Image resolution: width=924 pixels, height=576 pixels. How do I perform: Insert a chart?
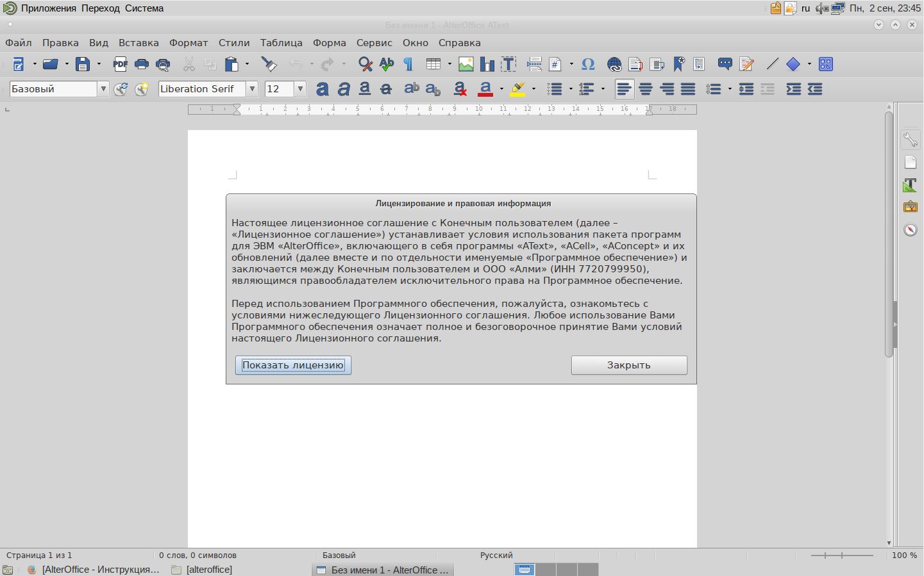pyautogui.click(x=487, y=64)
